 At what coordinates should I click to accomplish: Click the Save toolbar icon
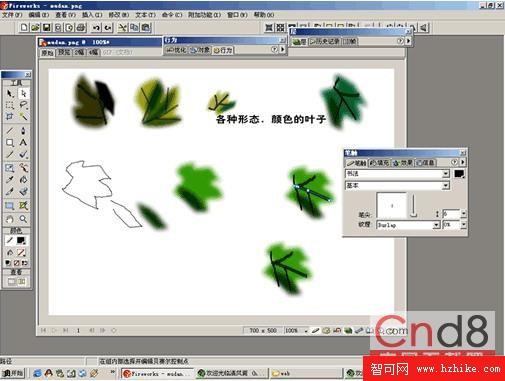(47, 27)
